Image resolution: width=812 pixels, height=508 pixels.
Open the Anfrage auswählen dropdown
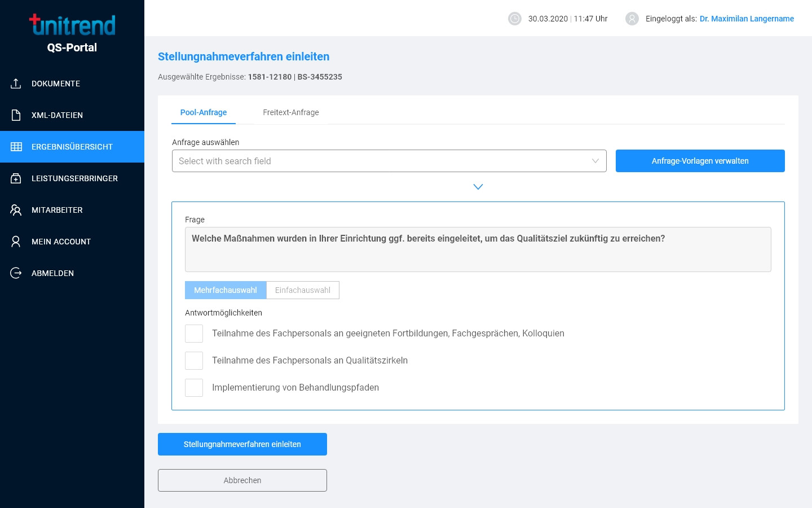pyautogui.click(x=389, y=161)
